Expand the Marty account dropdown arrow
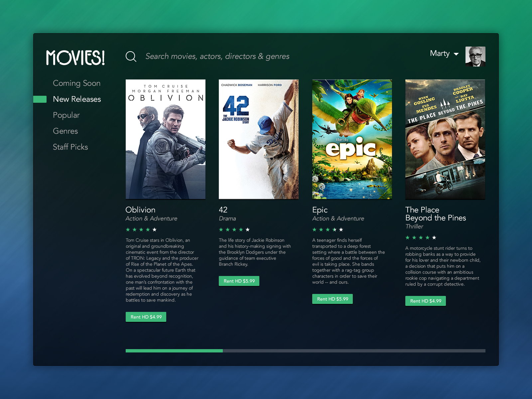 click(456, 54)
